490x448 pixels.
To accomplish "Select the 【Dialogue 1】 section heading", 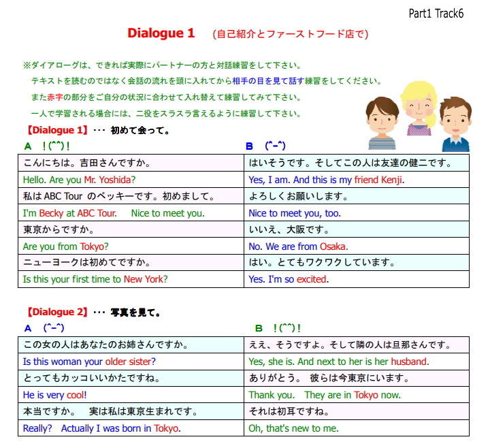I will [x=56, y=129].
